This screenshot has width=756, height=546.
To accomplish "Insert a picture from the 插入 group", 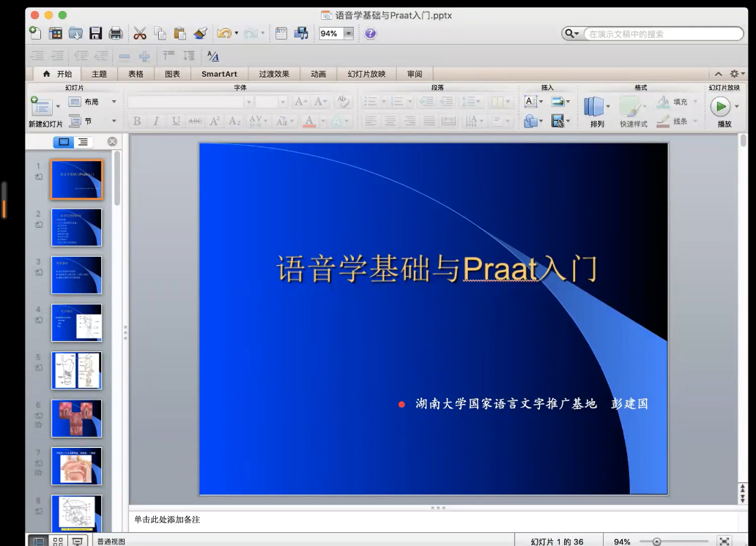I will pos(557,101).
